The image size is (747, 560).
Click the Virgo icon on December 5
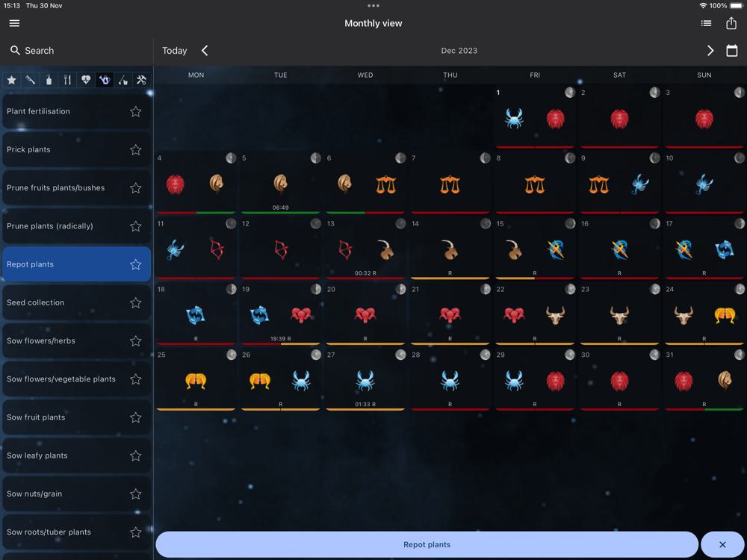[281, 184]
